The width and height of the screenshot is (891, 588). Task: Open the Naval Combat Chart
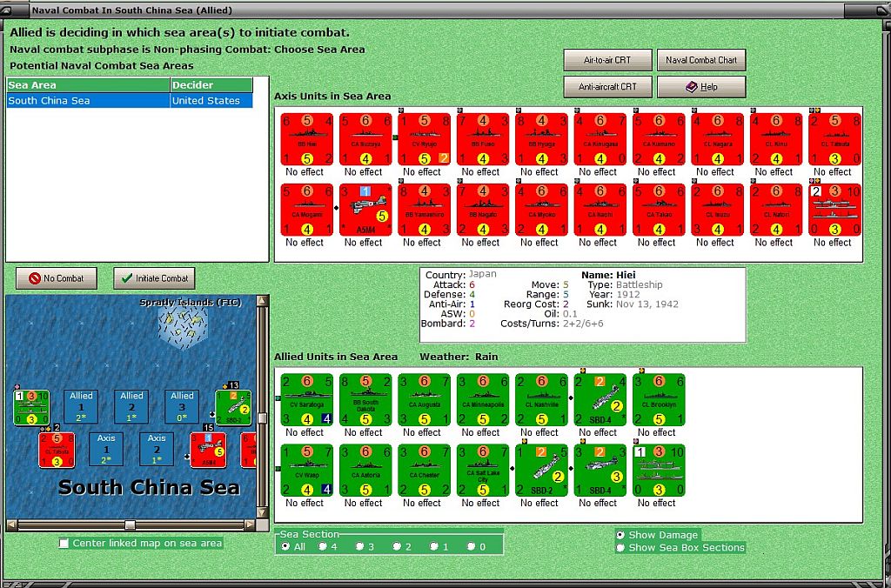click(701, 60)
